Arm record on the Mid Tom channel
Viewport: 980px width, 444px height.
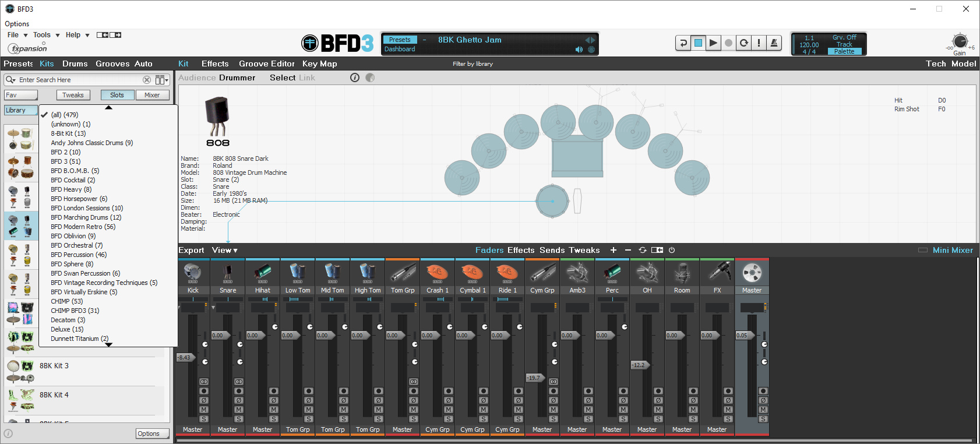point(344,391)
